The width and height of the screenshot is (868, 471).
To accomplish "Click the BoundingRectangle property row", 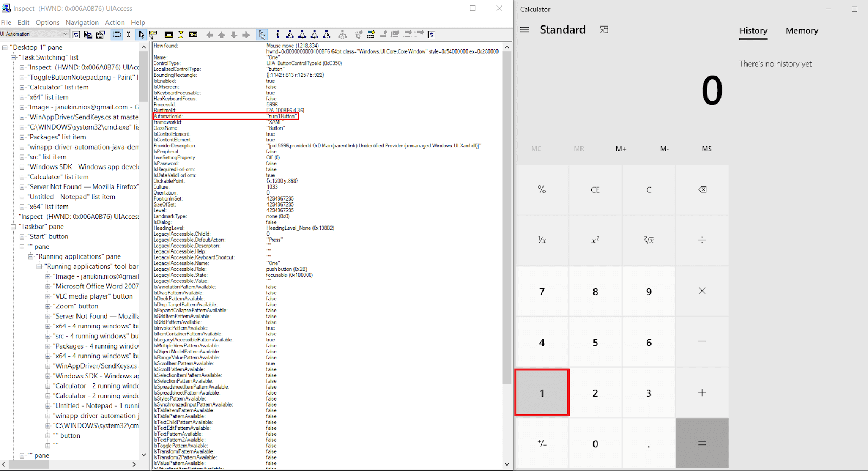I will [x=239, y=75].
